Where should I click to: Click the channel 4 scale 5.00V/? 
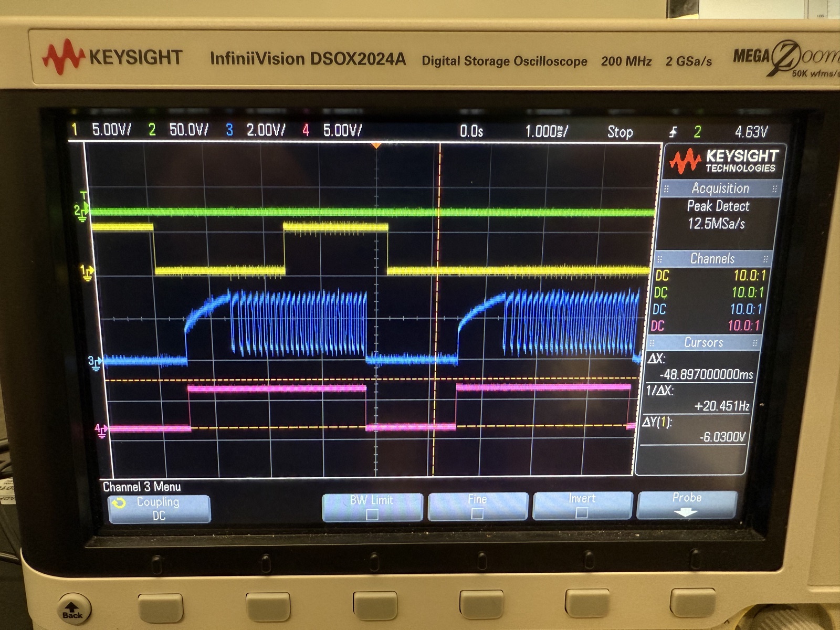342,130
